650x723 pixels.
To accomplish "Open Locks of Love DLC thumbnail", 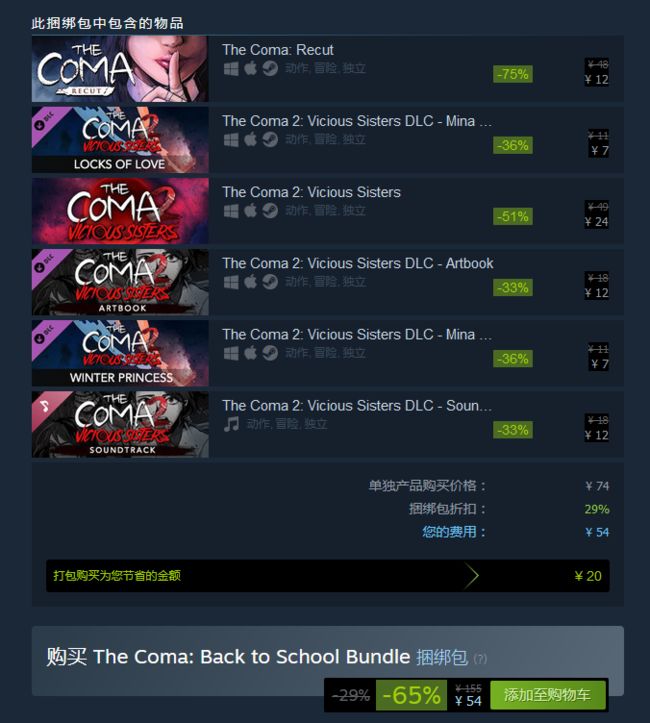I will point(120,140).
